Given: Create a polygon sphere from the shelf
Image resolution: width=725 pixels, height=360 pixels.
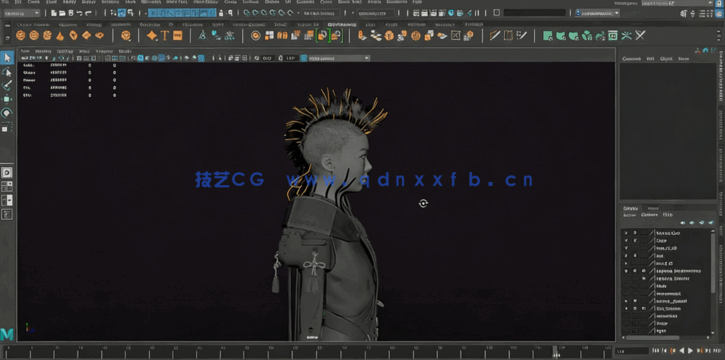Looking at the screenshot, I should (21, 35).
